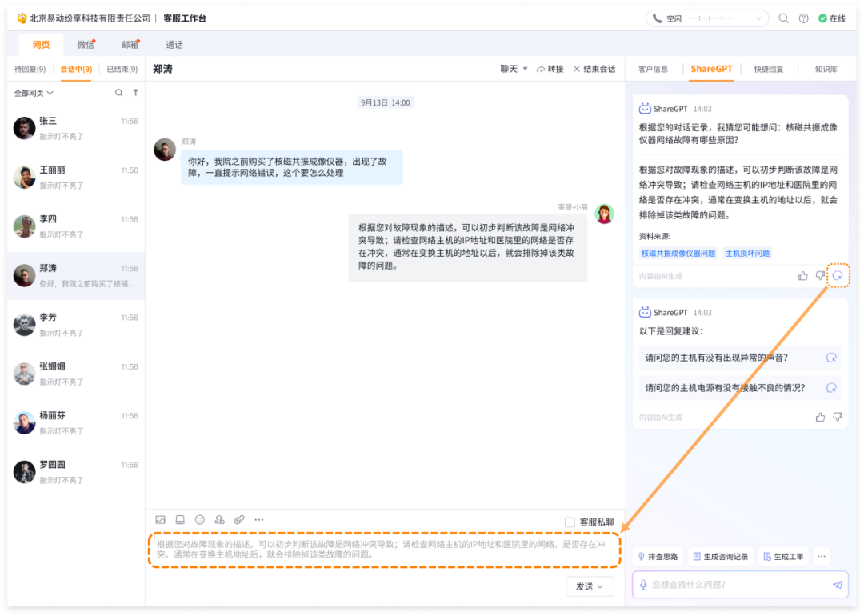The image size is (864, 616).
Task: Click the 生成工单 button
Action: [783, 557]
